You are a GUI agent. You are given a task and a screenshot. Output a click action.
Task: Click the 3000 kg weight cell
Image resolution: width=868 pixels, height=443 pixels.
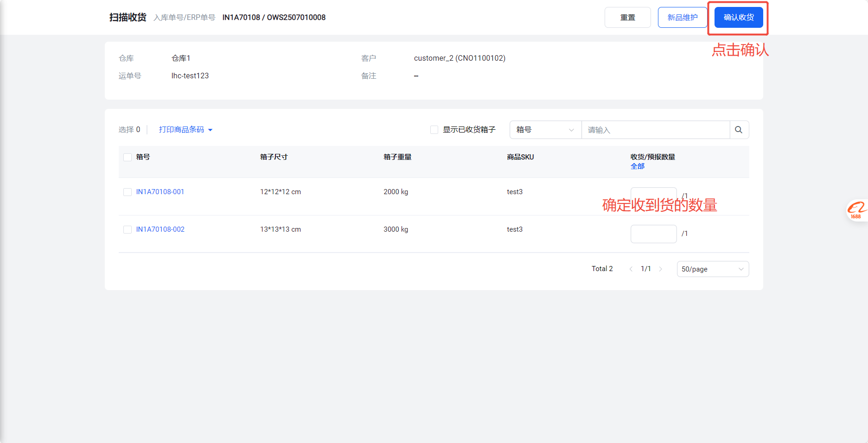pyautogui.click(x=396, y=229)
